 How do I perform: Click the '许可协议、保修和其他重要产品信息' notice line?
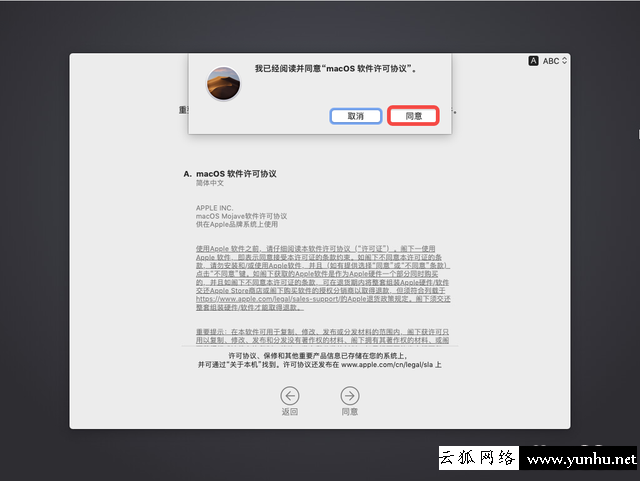tap(318, 356)
